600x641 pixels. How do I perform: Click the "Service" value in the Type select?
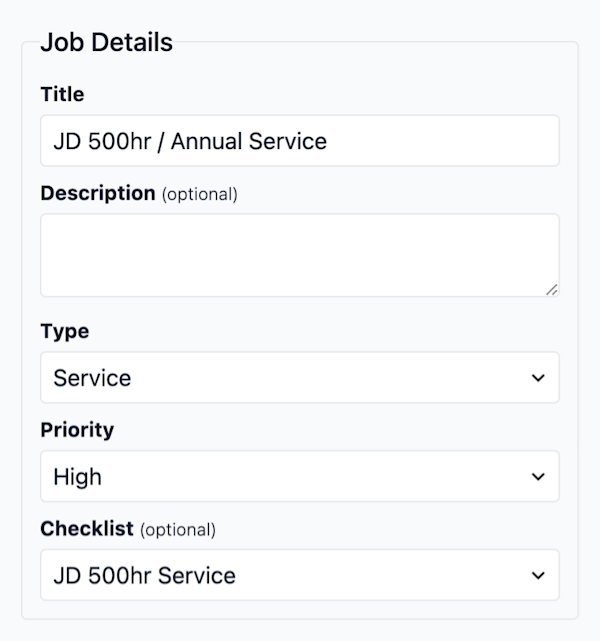(x=92, y=378)
